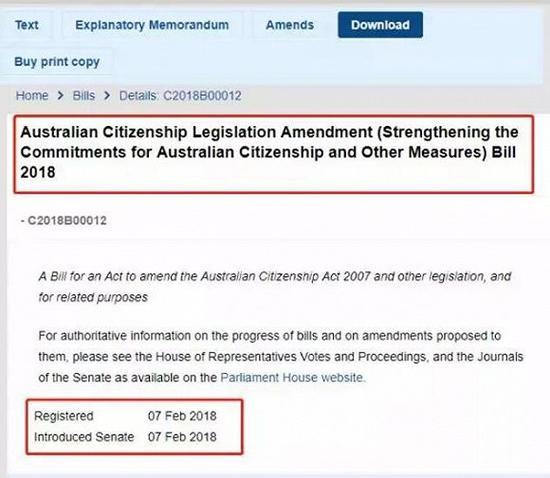Select the Australian Citizenship Legislation Amendment bill title
Viewport: 550px width, 478px height.
click(269, 152)
